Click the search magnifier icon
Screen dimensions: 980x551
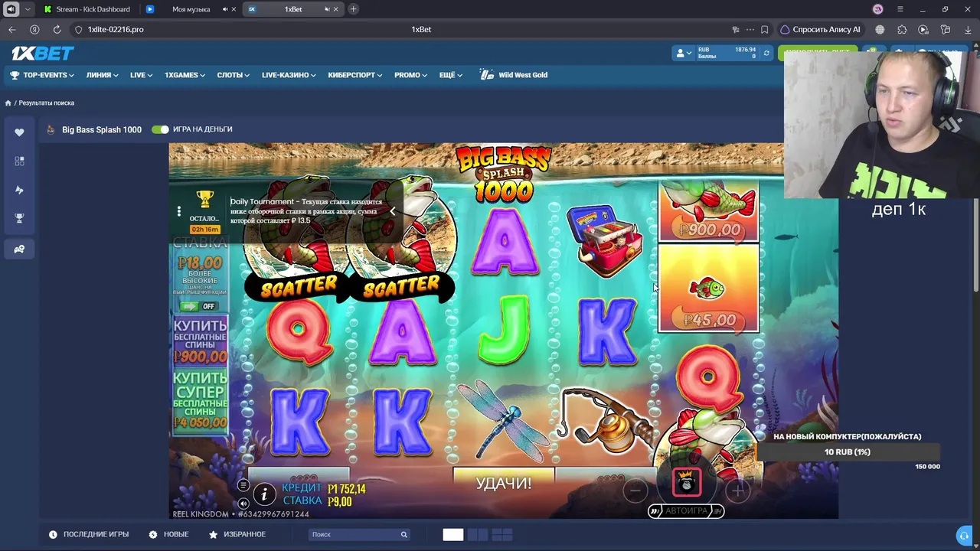(404, 534)
